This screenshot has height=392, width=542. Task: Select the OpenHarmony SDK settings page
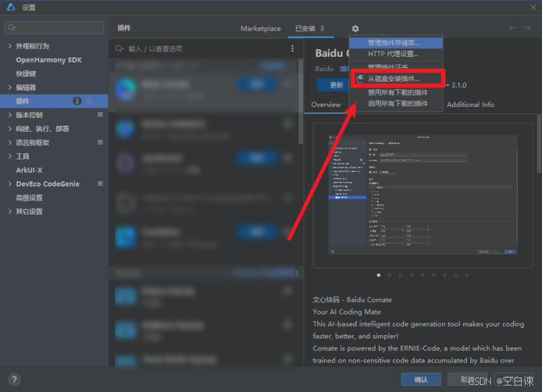tap(49, 60)
